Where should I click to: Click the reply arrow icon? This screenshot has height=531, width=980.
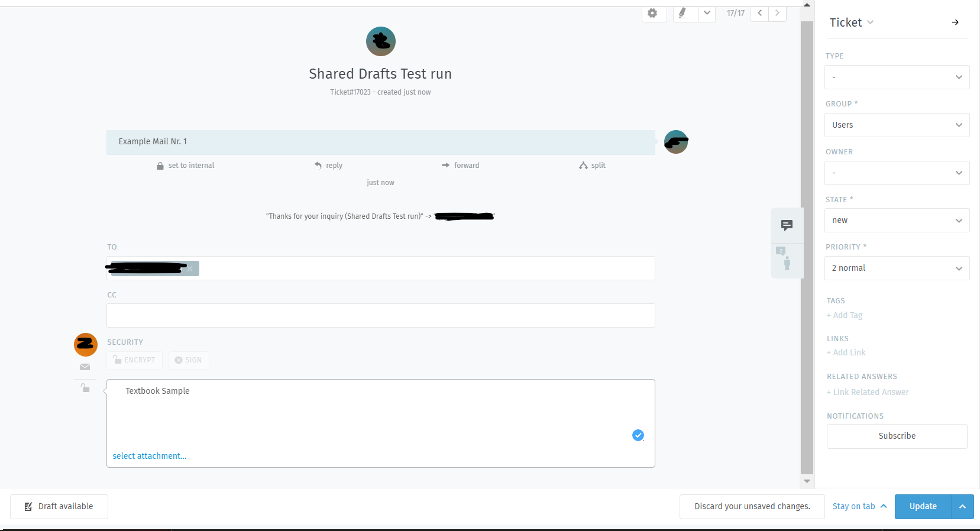click(x=318, y=166)
